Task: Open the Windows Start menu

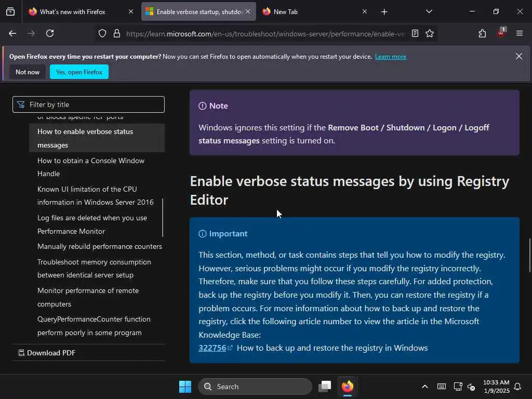Action: (185, 387)
